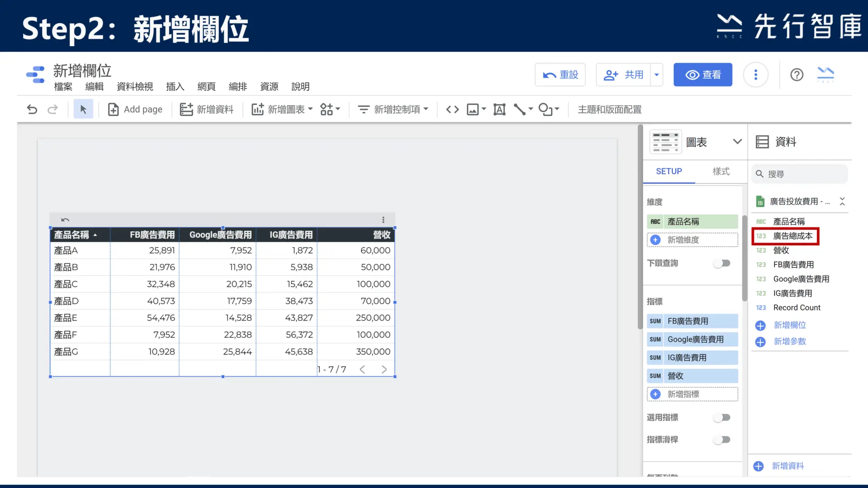Open the 新增圖表 dropdown
Image resolution: width=868 pixels, height=488 pixels.
[x=282, y=109]
